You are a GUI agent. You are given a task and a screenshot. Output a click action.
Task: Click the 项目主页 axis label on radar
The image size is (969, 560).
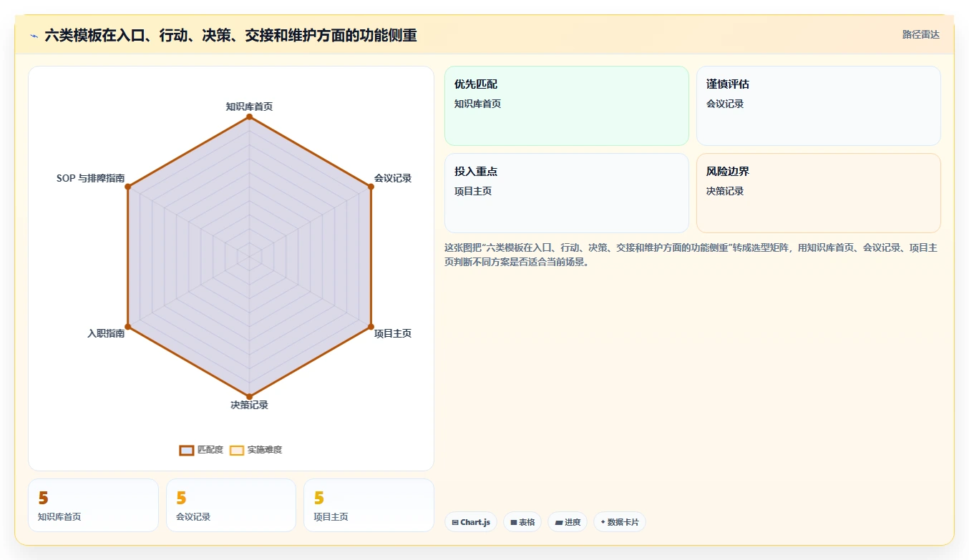393,333
